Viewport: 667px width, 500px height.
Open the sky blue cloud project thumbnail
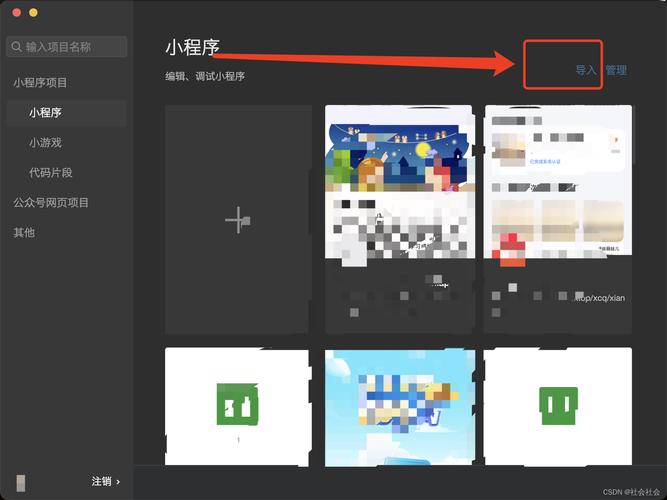(400, 408)
